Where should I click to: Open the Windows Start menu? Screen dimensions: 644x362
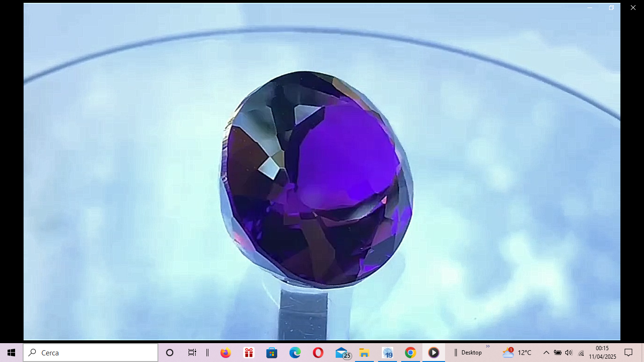(11, 353)
